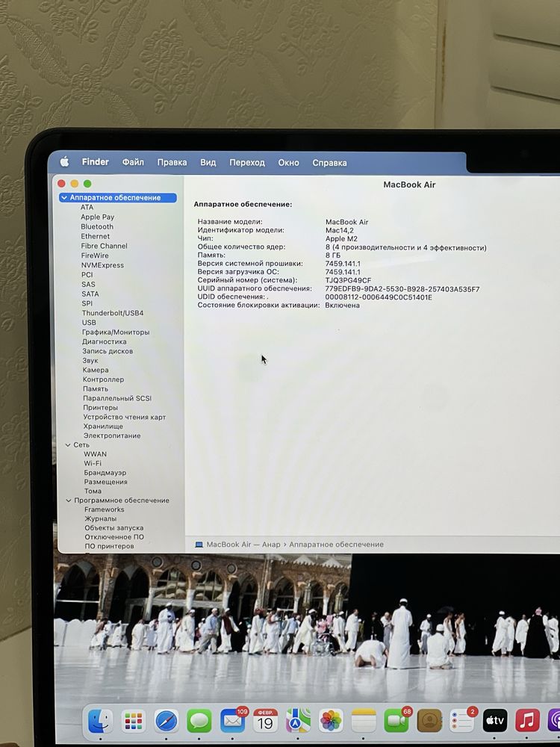Open the Вид menu
Screen dimensions: 560x747
click(208, 162)
